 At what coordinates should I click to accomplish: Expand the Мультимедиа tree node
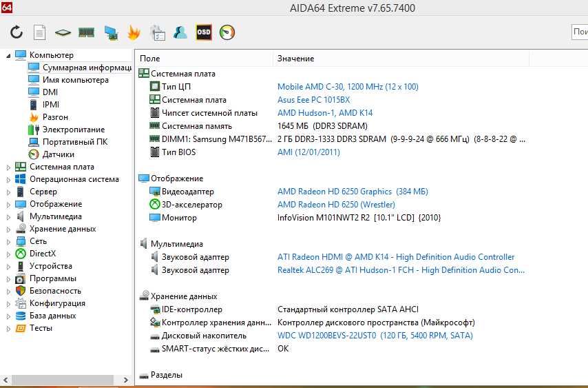(x=8, y=217)
